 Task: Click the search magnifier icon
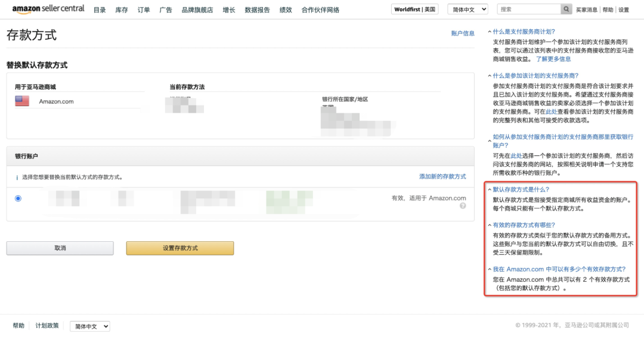click(x=566, y=9)
